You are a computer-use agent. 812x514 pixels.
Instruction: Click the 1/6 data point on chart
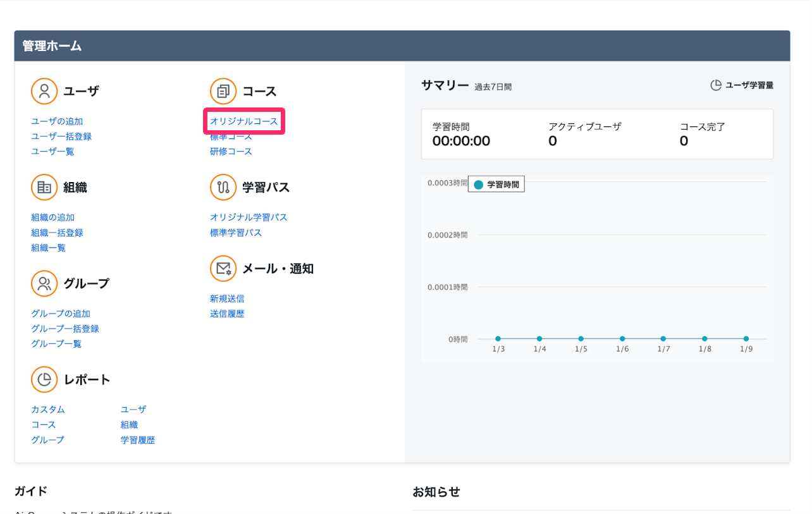pos(622,339)
